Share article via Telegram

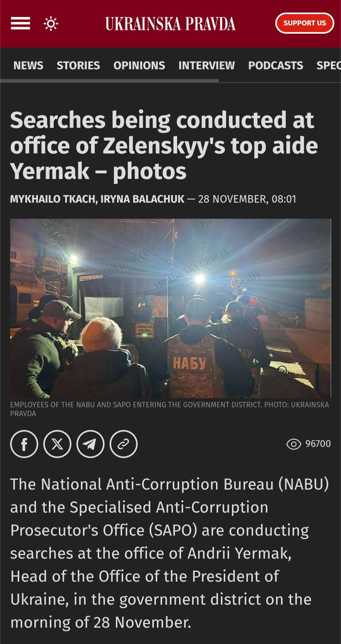tap(91, 444)
